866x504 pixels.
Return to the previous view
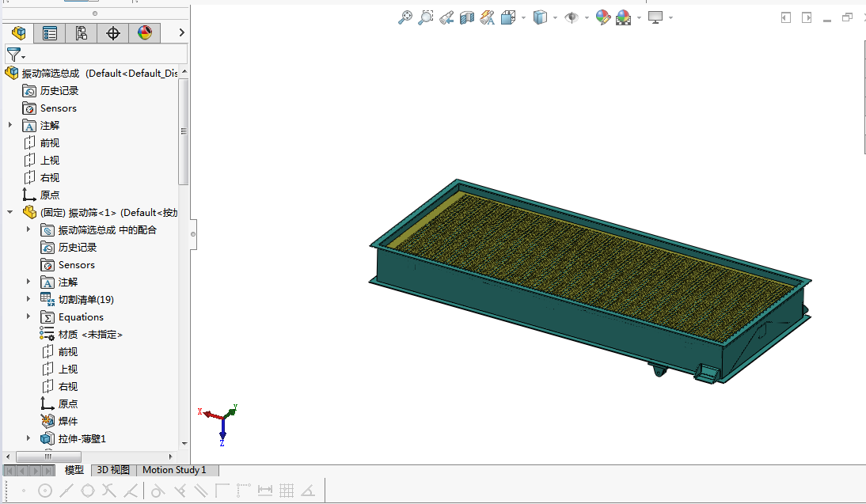446,17
